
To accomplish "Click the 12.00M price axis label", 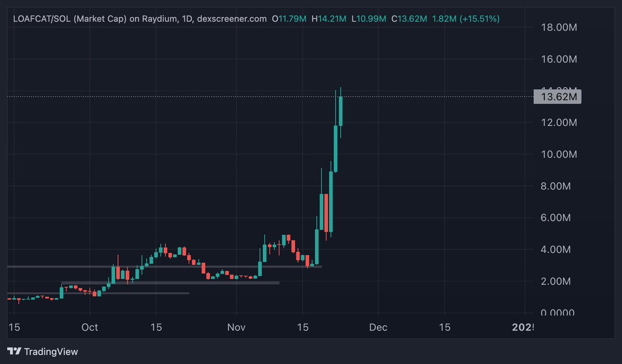I will 559,123.
